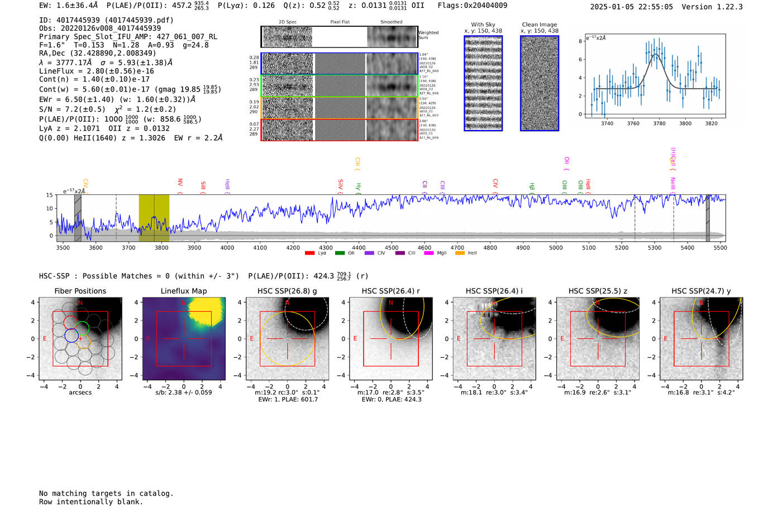Screen dimensions: 782x532
Task: Open the Fiber Positions cutout image
Action: [x=80, y=339]
